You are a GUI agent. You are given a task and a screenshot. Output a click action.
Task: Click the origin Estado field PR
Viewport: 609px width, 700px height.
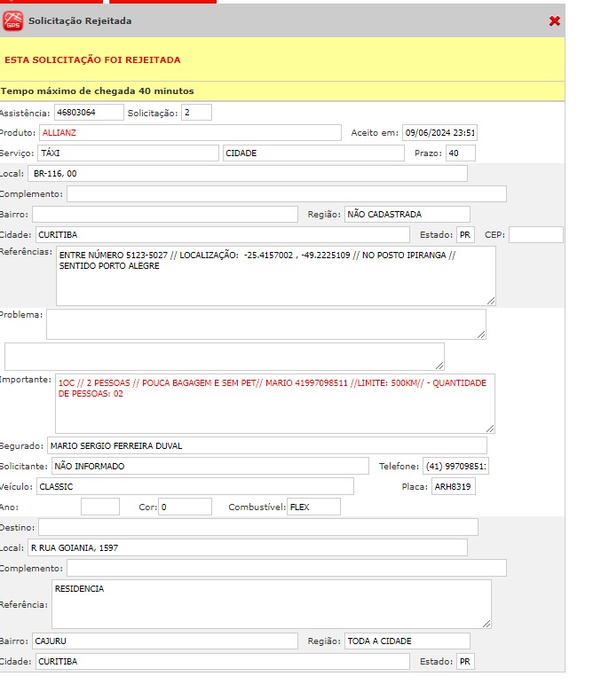point(465,235)
